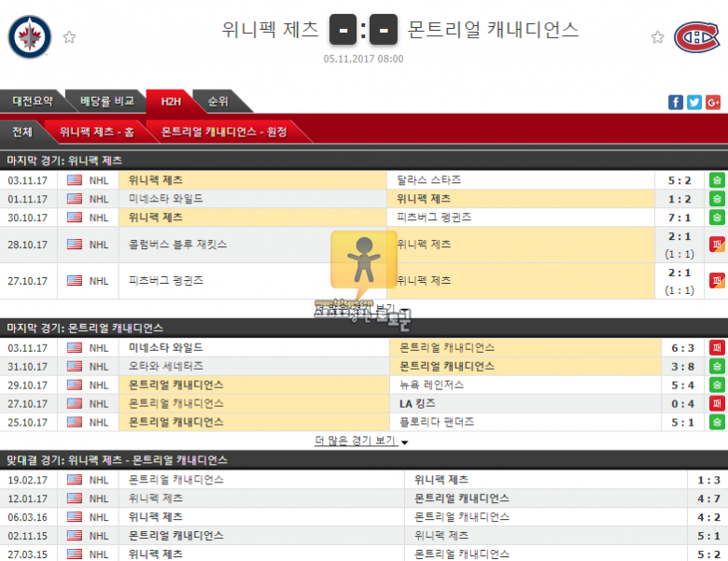Click the 1 : 3 head-to-head score
728x561 pixels.
[x=709, y=480]
